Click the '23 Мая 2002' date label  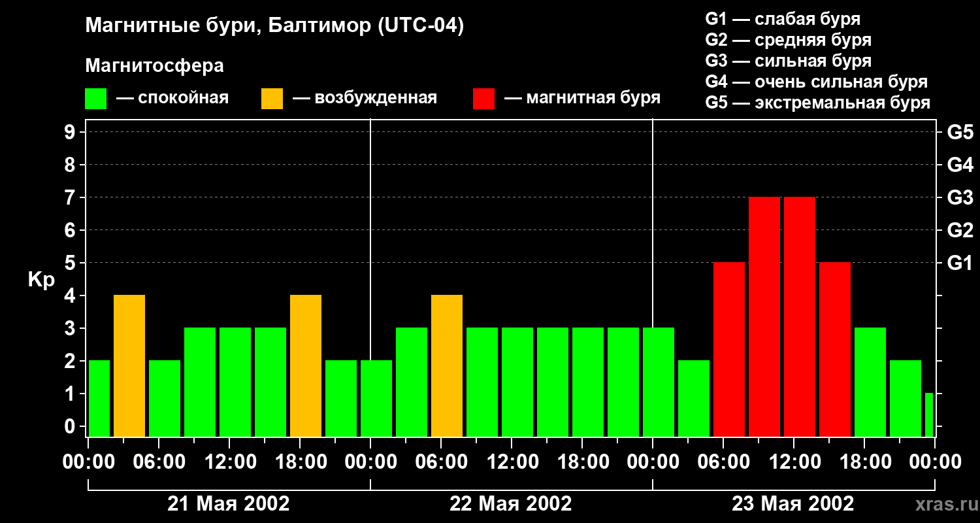coord(793,503)
